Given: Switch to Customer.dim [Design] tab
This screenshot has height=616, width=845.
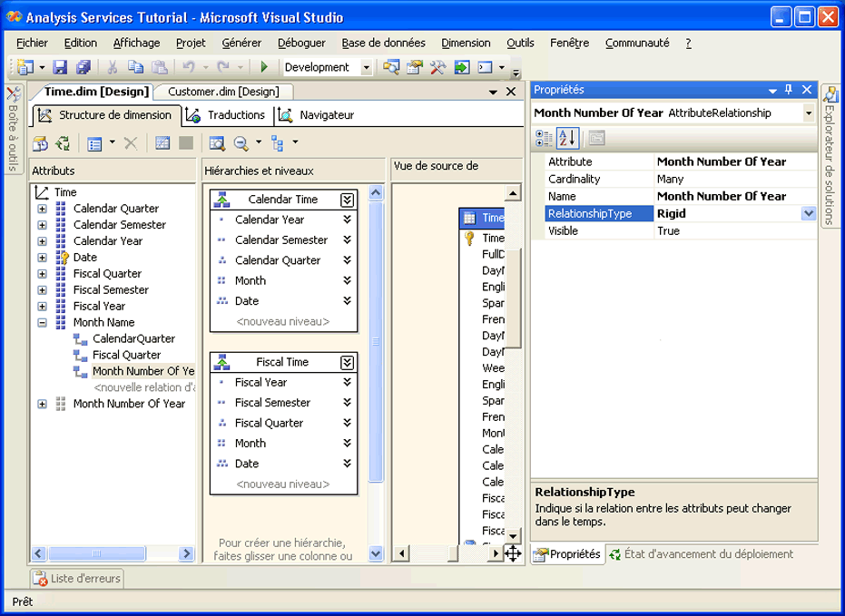Looking at the screenshot, I should tap(223, 92).
